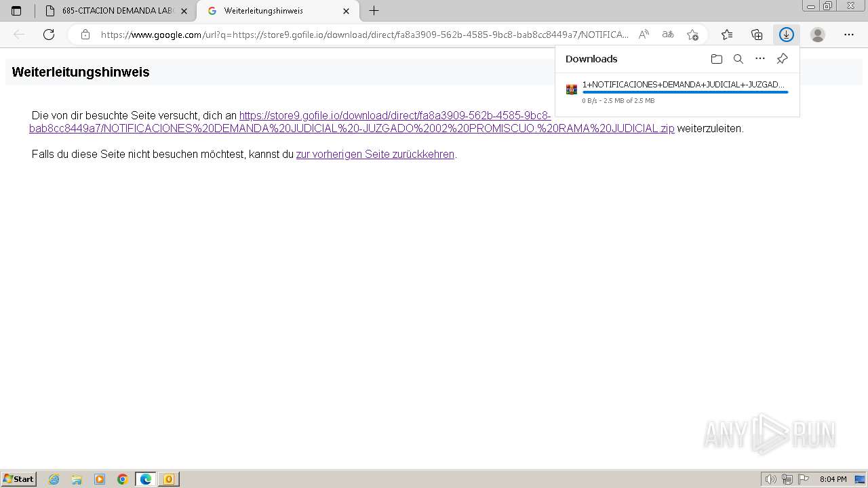Go back with the browser back arrow
Screen dimensions: 868x488
click(19, 35)
